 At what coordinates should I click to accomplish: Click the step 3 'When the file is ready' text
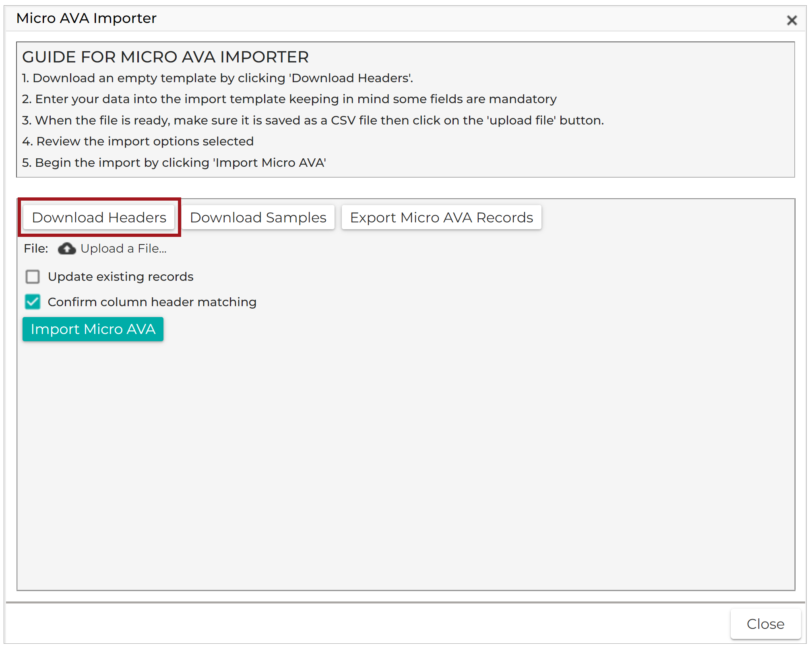click(313, 120)
